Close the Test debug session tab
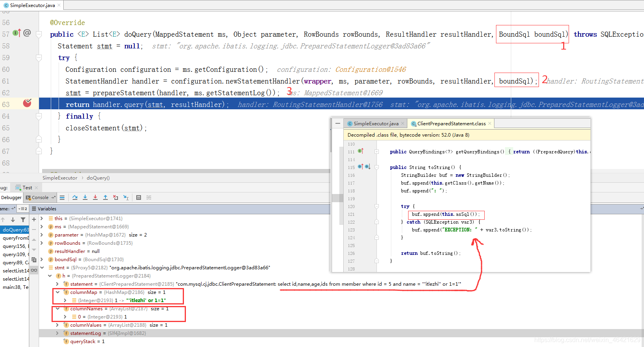The width and height of the screenshot is (644, 347). click(36, 188)
